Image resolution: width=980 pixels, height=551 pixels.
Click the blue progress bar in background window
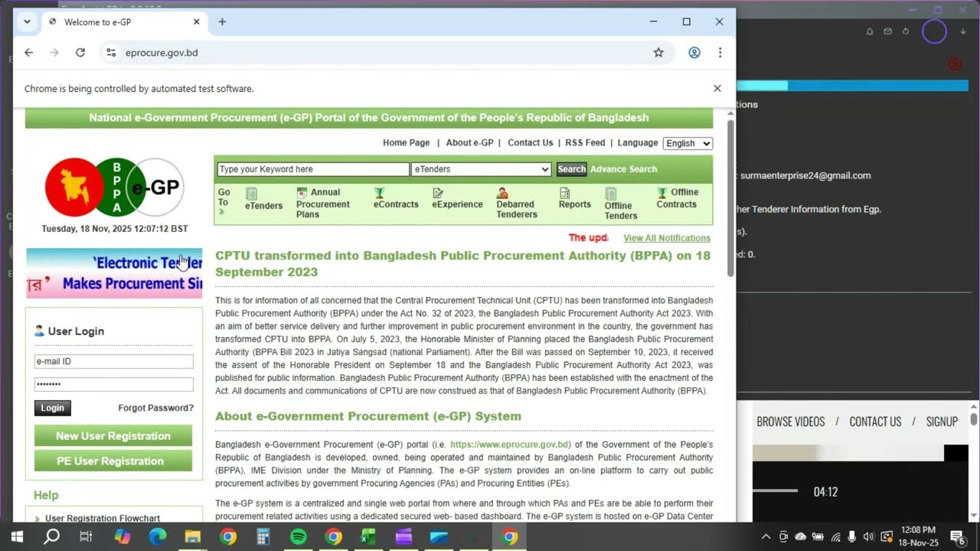852,86
